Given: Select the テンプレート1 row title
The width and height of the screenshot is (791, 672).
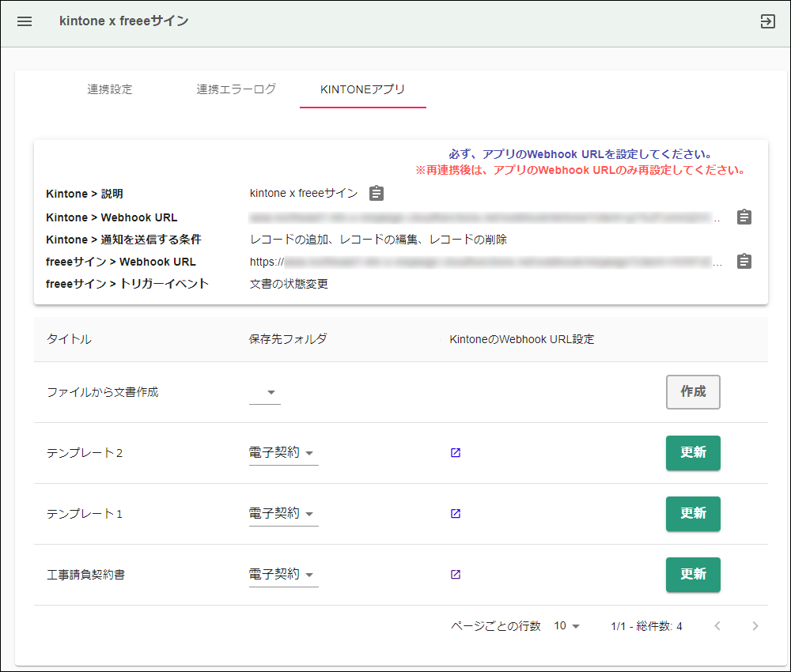Looking at the screenshot, I should 85,514.
